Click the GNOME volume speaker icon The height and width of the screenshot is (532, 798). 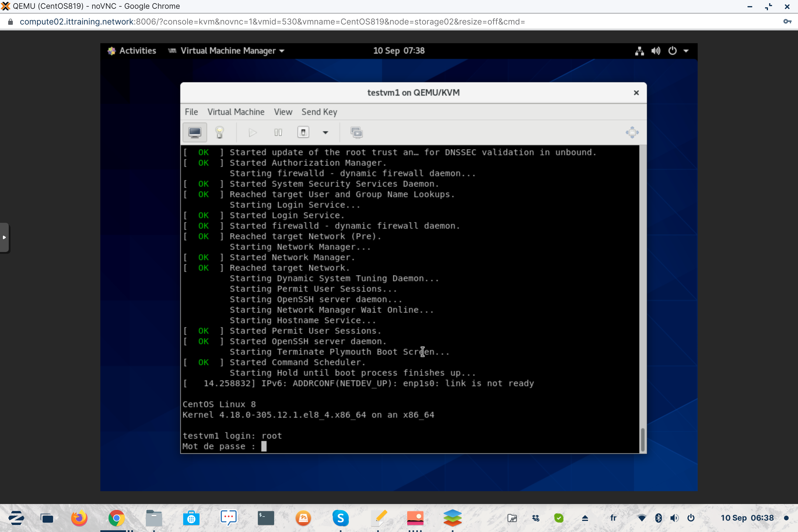(655, 51)
